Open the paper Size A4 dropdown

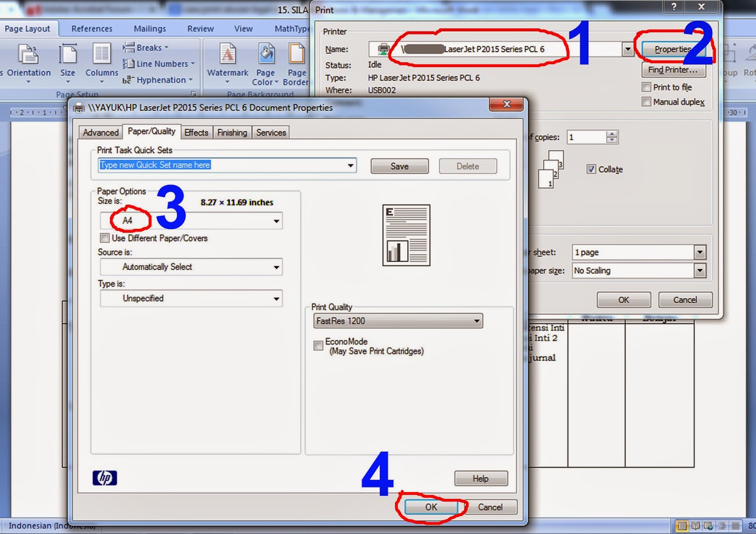pyautogui.click(x=191, y=220)
